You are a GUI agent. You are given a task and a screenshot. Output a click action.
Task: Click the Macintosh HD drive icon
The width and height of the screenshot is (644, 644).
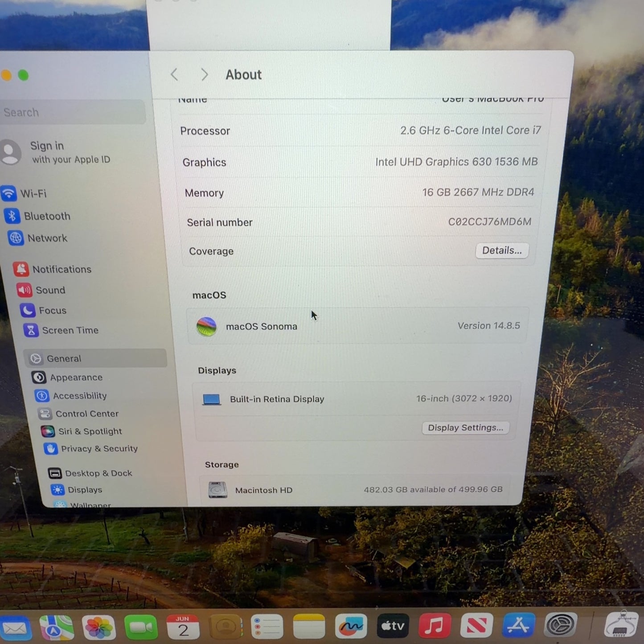pos(218,490)
